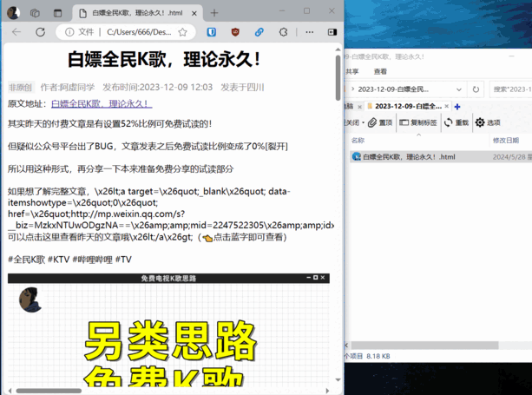Open the Edge profile avatar

click(x=14, y=13)
